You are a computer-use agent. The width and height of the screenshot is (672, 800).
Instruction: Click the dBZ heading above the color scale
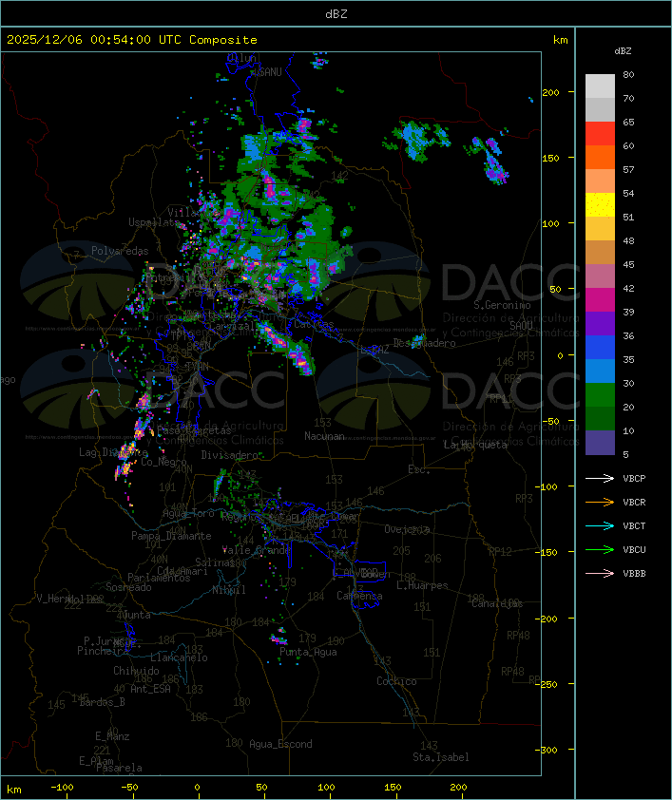pyautogui.click(x=623, y=51)
